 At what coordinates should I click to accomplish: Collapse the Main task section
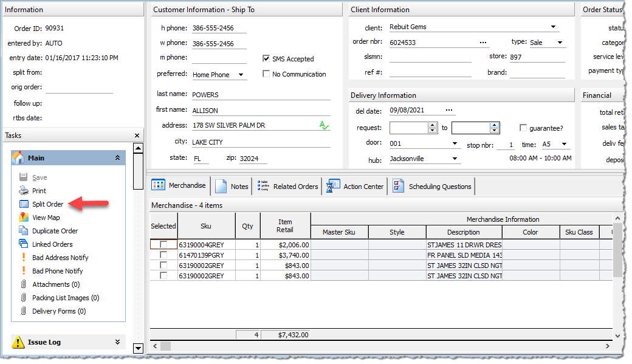point(117,157)
